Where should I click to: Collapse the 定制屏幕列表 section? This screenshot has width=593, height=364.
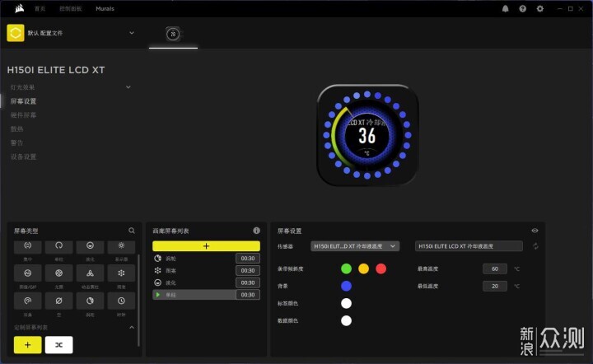(x=132, y=327)
